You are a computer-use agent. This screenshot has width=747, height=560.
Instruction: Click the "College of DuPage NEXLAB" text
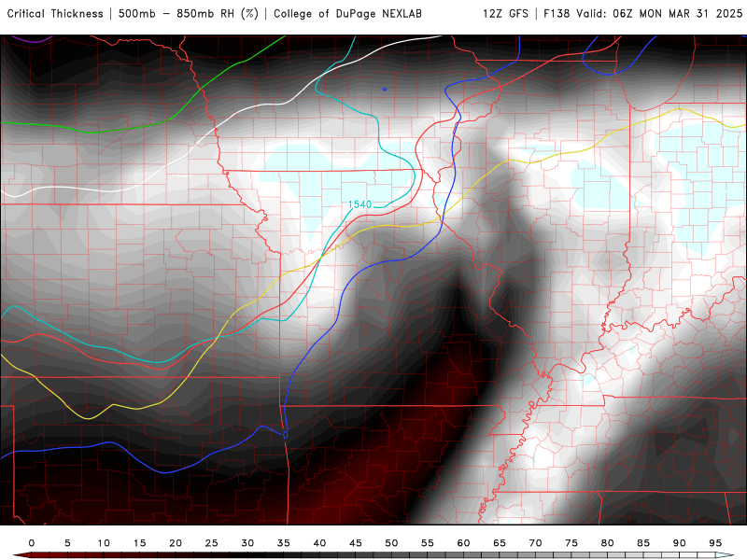click(x=347, y=14)
